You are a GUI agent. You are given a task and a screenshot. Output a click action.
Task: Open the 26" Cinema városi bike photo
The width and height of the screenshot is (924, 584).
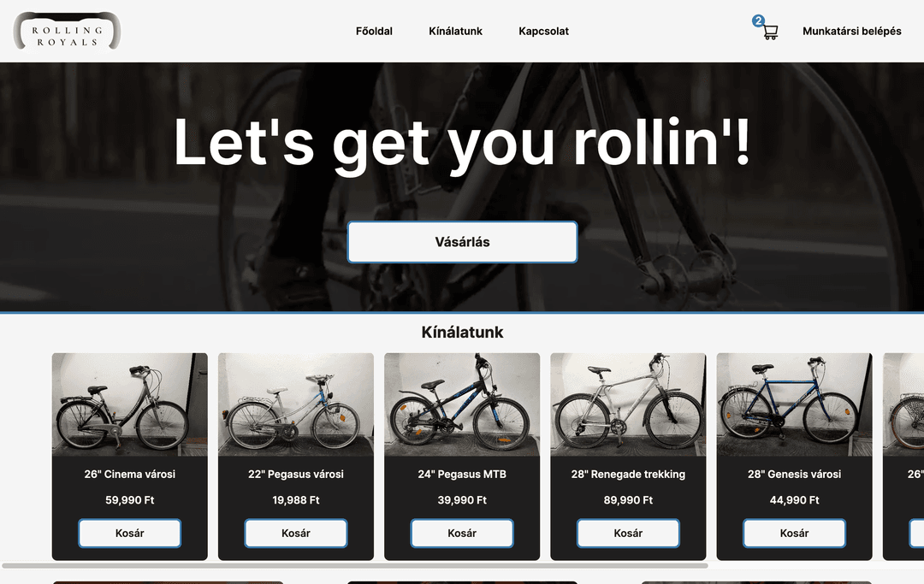tap(130, 404)
